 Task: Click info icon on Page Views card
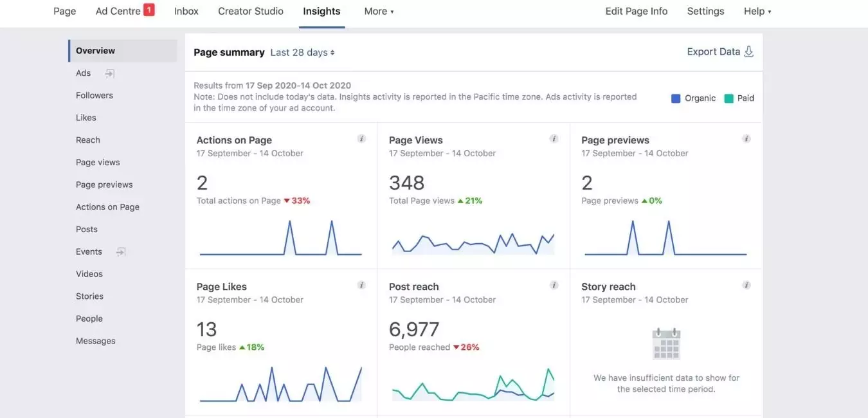tap(554, 139)
